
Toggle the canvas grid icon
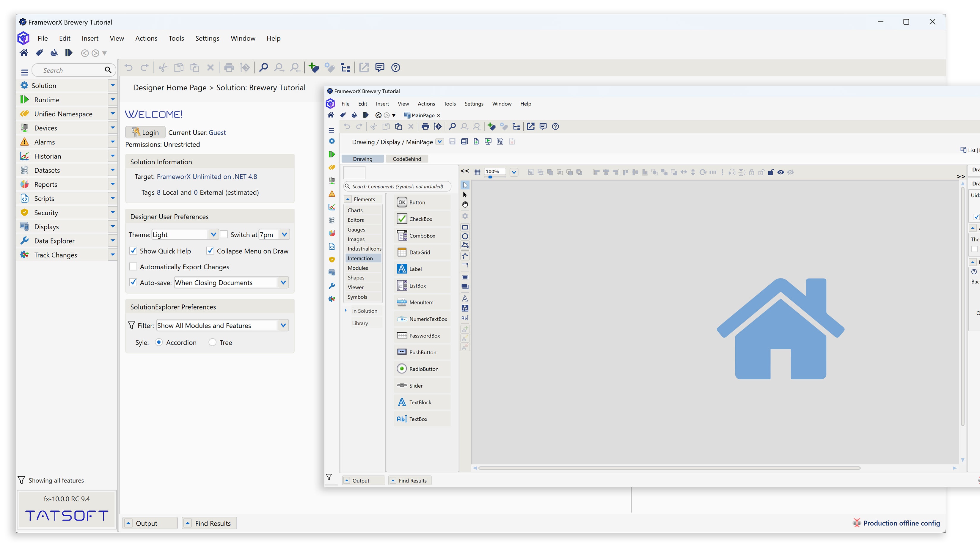click(477, 172)
